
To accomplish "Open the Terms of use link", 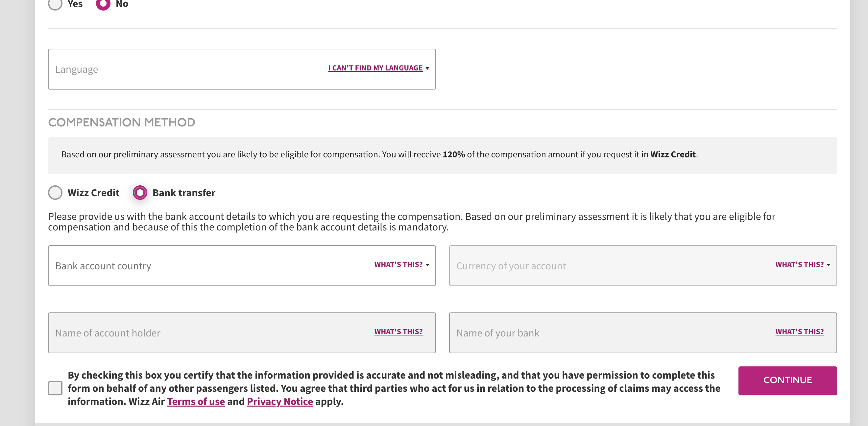I will (x=196, y=401).
